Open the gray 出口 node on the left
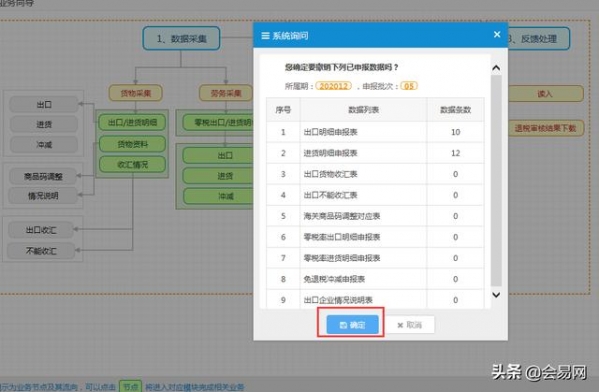Screen dimensions: 599x392 (x=44, y=104)
